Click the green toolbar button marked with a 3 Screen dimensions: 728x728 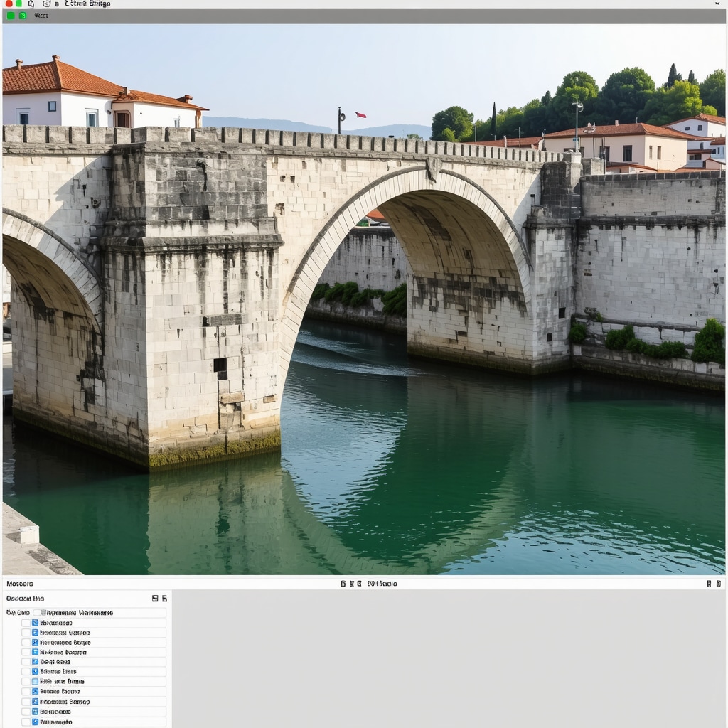click(23, 16)
